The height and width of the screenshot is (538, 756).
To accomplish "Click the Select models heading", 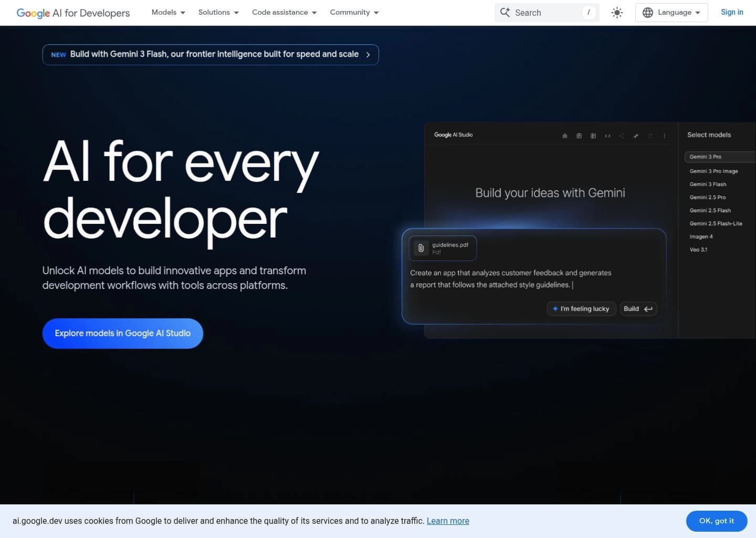I will (709, 135).
